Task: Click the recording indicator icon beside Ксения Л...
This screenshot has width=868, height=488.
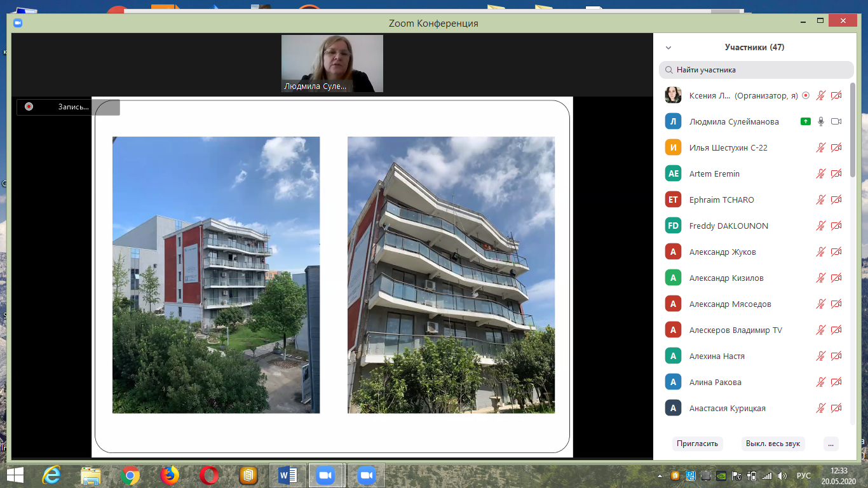Action: pyautogui.click(x=806, y=95)
